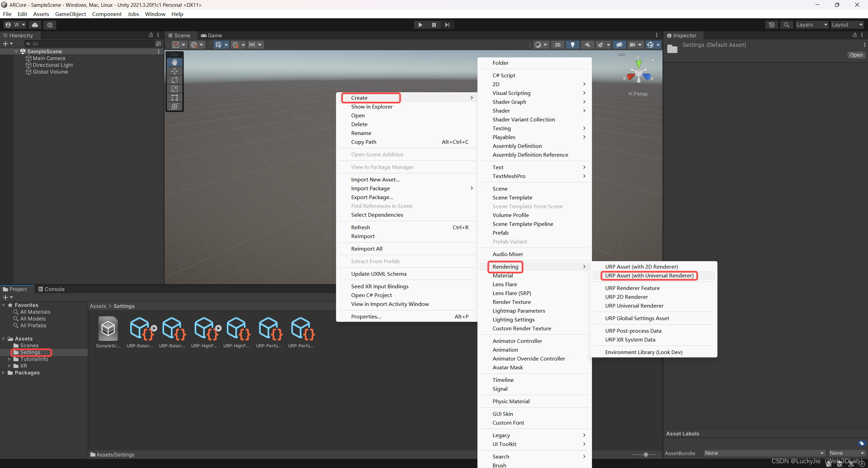This screenshot has width=868, height=468.
Task: Click Open button in Inspector
Action: click(x=856, y=55)
